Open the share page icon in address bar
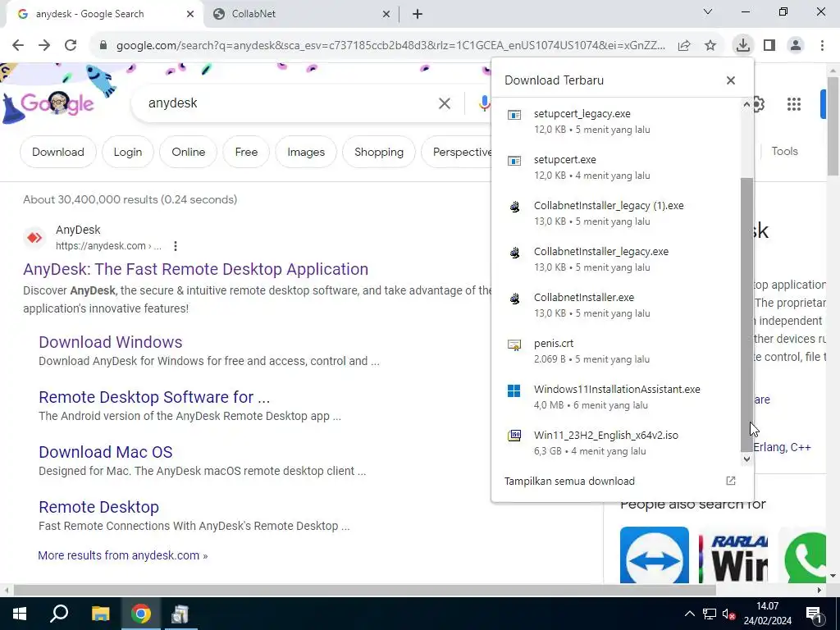The image size is (840, 630). pos(684,46)
